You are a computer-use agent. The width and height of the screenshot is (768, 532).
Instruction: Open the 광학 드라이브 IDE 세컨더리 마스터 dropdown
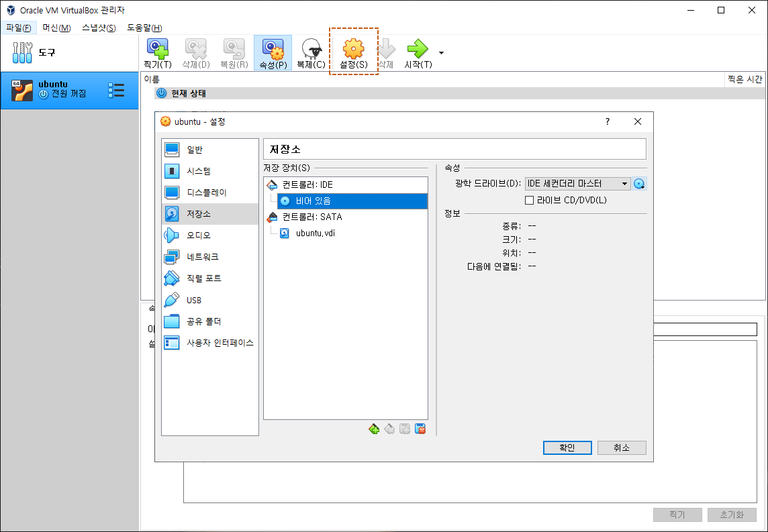click(578, 184)
